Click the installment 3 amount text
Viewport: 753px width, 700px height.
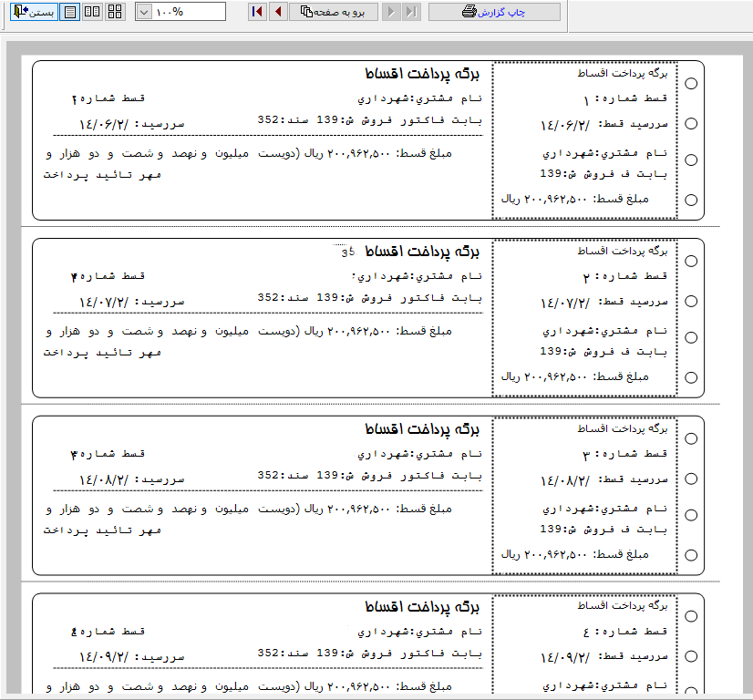[575, 554]
